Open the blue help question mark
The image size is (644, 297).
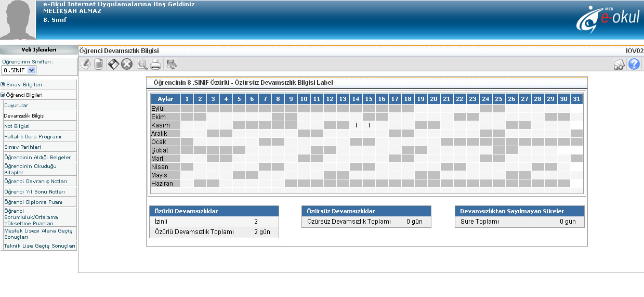pos(634,64)
